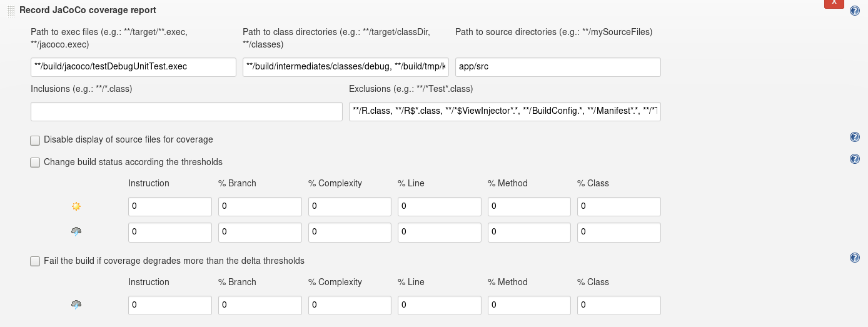Open help for Fail the build delta thresholds

855,258
